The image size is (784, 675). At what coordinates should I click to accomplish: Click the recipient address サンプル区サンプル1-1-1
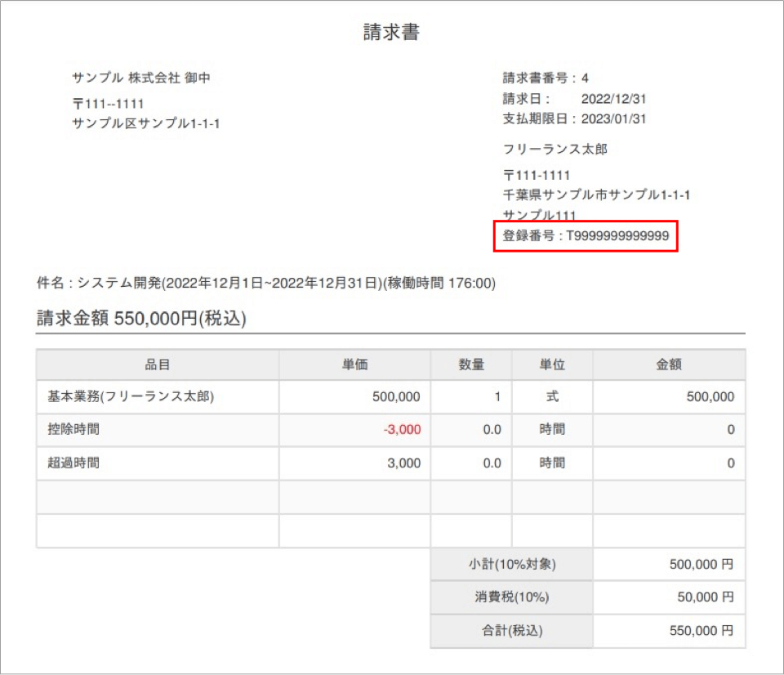pos(146,123)
